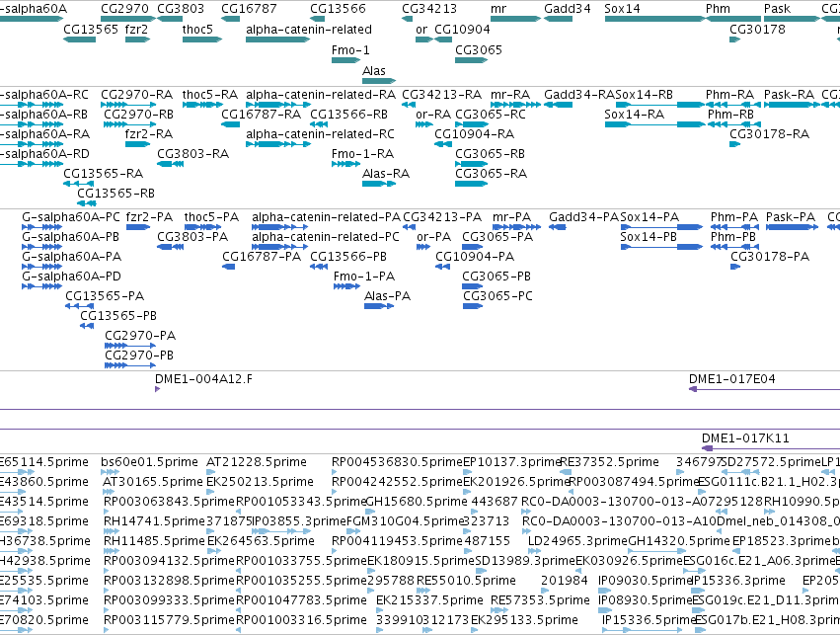This screenshot has width=840, height=635.
Task: Click the thoc5-RA transcript label
Action: click(210, 95)
